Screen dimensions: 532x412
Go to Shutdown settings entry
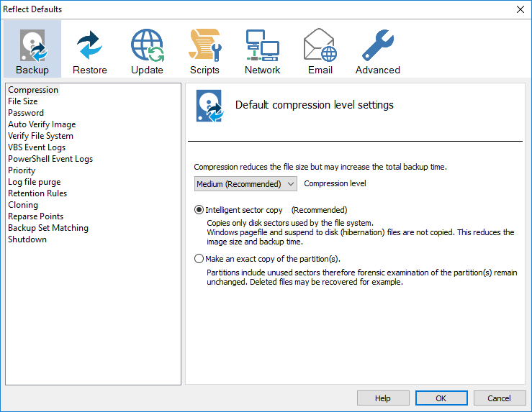27,239
